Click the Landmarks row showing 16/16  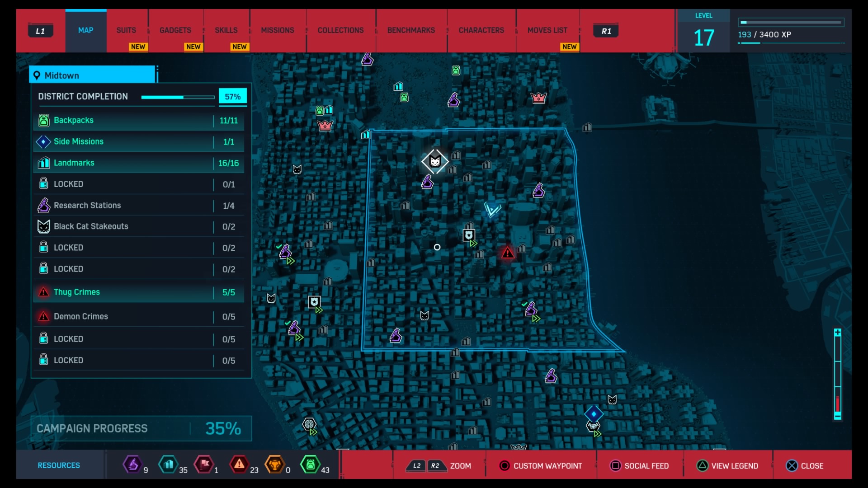pos(139,163)
